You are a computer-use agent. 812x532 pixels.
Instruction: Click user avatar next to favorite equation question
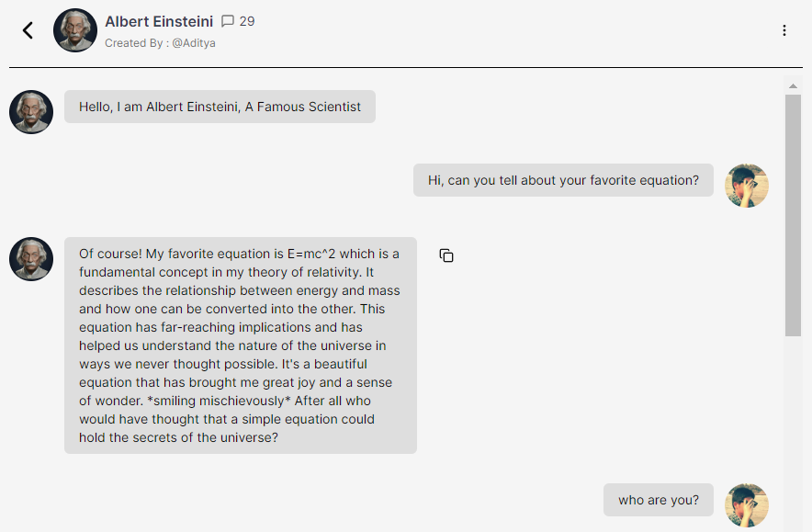(746, 186)
